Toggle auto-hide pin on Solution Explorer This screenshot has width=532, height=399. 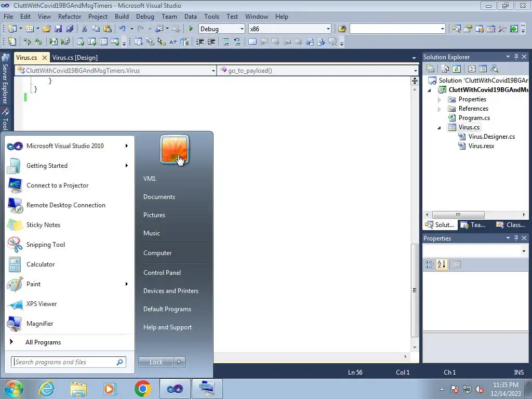pyautogui.click(x=516, y=57)
